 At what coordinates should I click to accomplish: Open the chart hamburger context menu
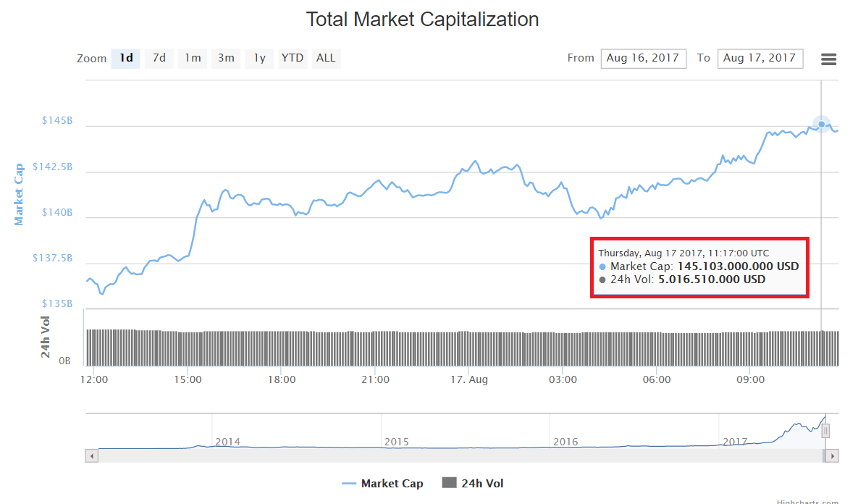(829, 59)
